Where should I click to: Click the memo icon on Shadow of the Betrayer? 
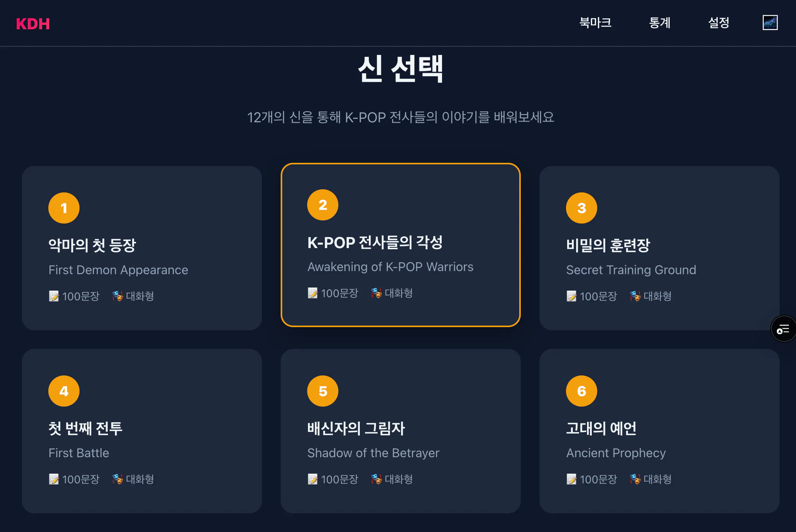313,479
